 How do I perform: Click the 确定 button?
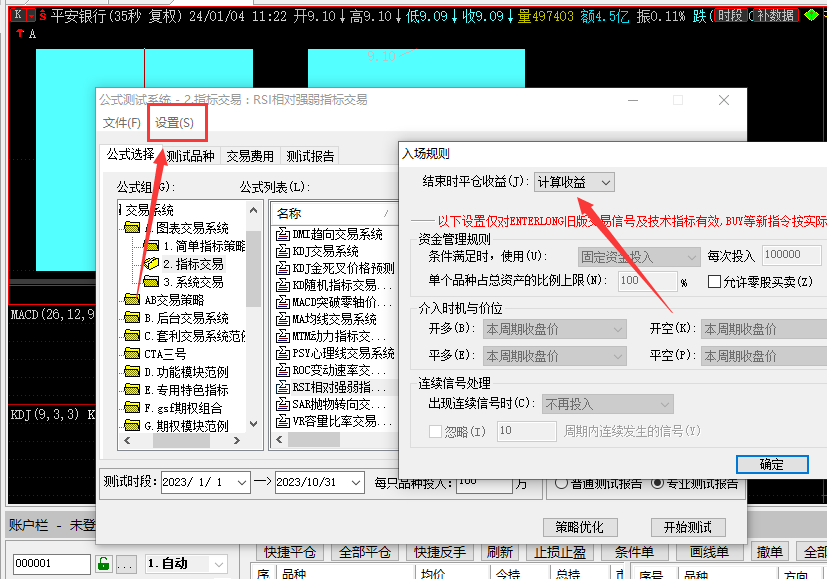(772, 465)
